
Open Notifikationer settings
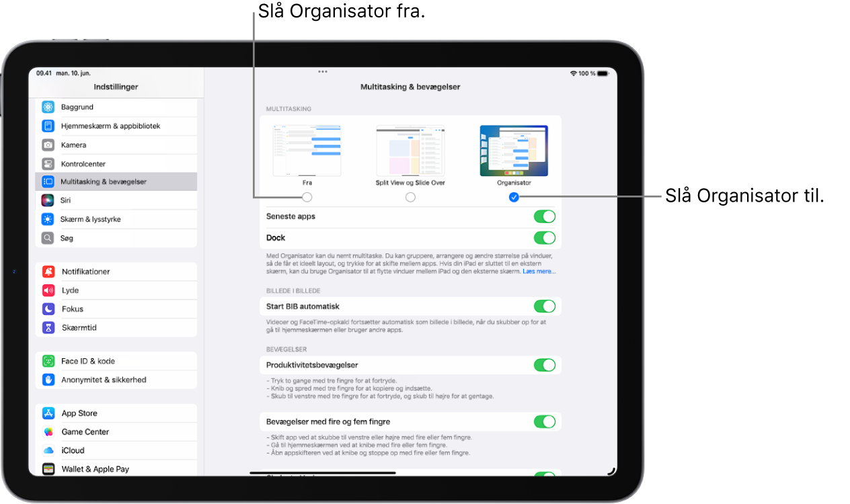(116, 271)
